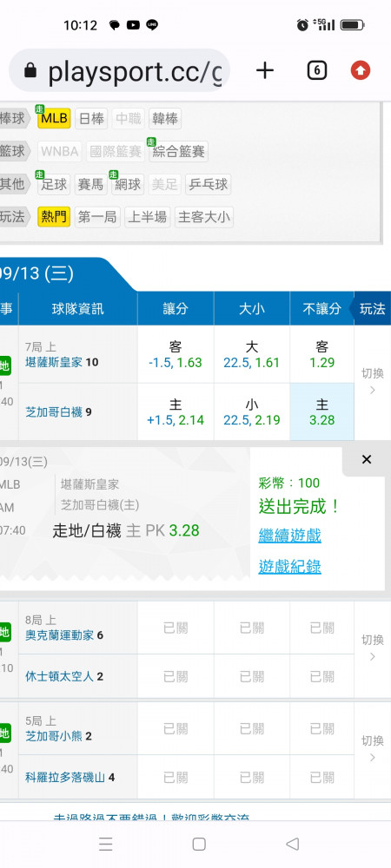Tap the playsport.cc address bar
The width and height of the screenshot is (391, 868).
pos(119,70)
